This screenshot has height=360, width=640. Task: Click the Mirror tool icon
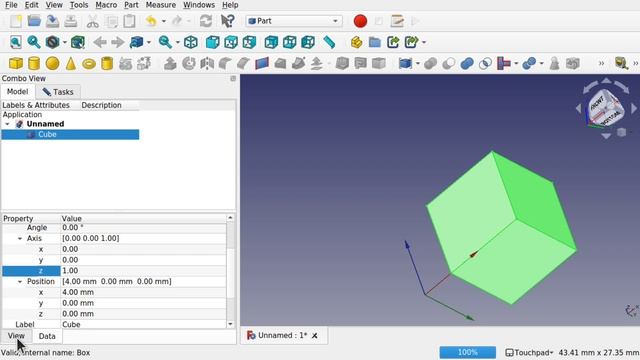(x=207, y=63)
